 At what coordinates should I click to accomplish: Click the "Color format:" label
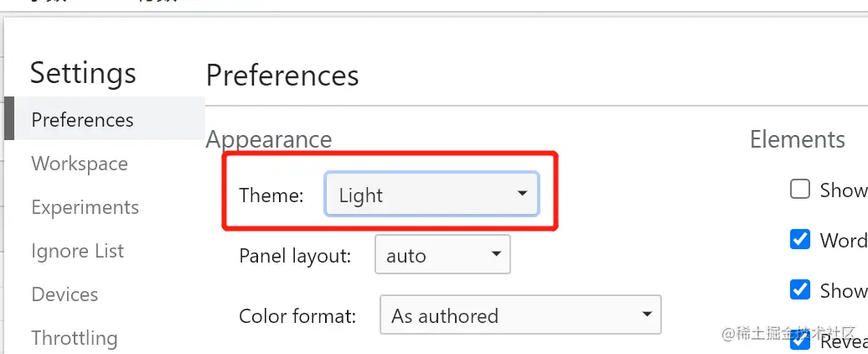[297, 316]
